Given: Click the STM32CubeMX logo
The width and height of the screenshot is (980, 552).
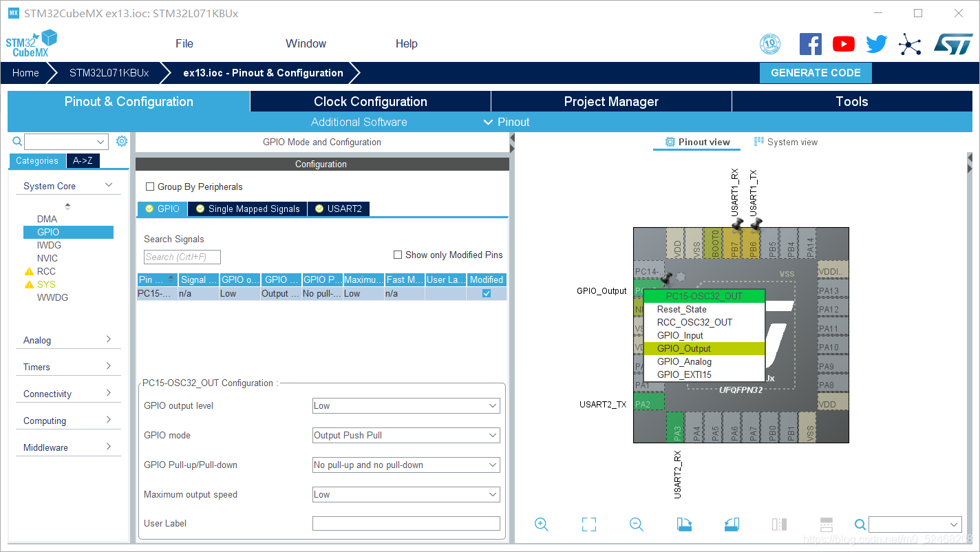Looking at the screenshot, I should [x=32, y=43].
